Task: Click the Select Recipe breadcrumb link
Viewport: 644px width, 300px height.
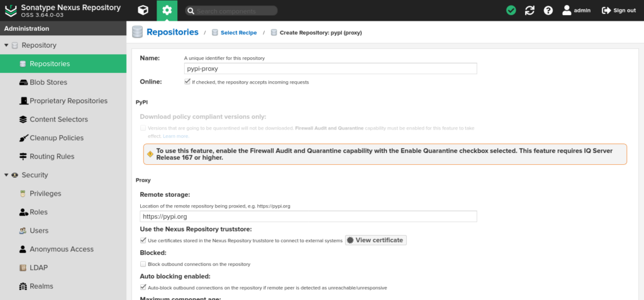Action: click(238, 33)
